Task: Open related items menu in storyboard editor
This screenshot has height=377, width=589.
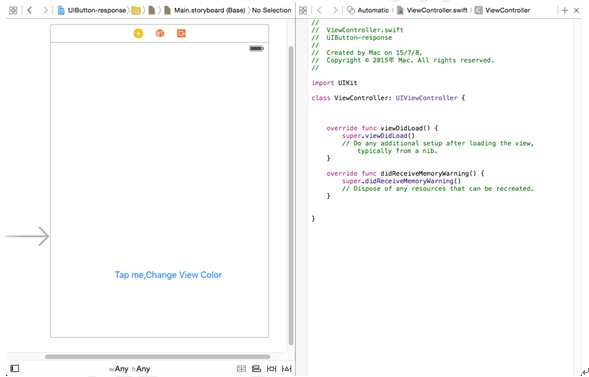Action: (13, 11)
